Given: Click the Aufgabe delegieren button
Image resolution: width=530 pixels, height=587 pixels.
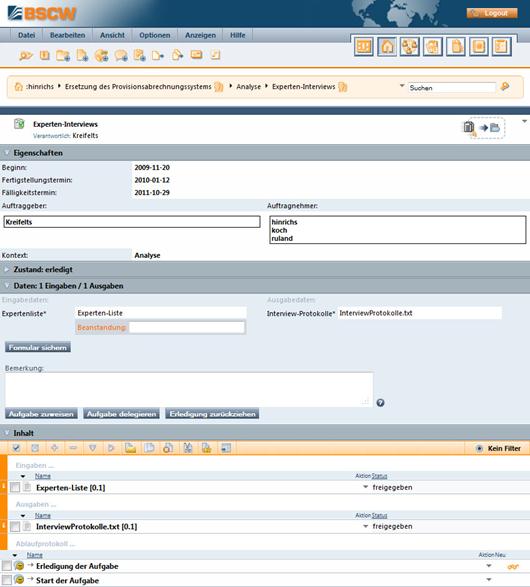Looking at the screenshot, I should click(x=121, y=414).
